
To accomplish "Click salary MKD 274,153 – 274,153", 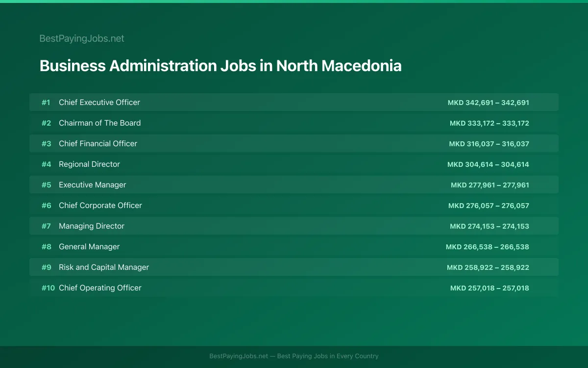I will 490,226.
